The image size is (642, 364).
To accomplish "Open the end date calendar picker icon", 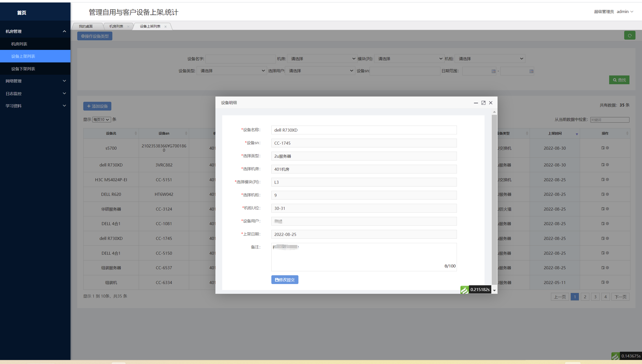I will 531,71.
